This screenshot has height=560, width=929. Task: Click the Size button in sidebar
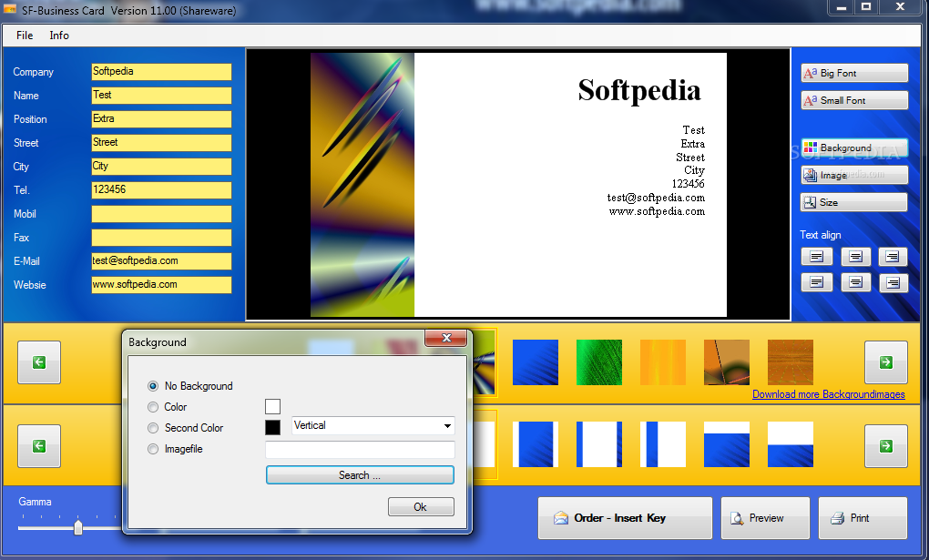click(x=853, y=202)
